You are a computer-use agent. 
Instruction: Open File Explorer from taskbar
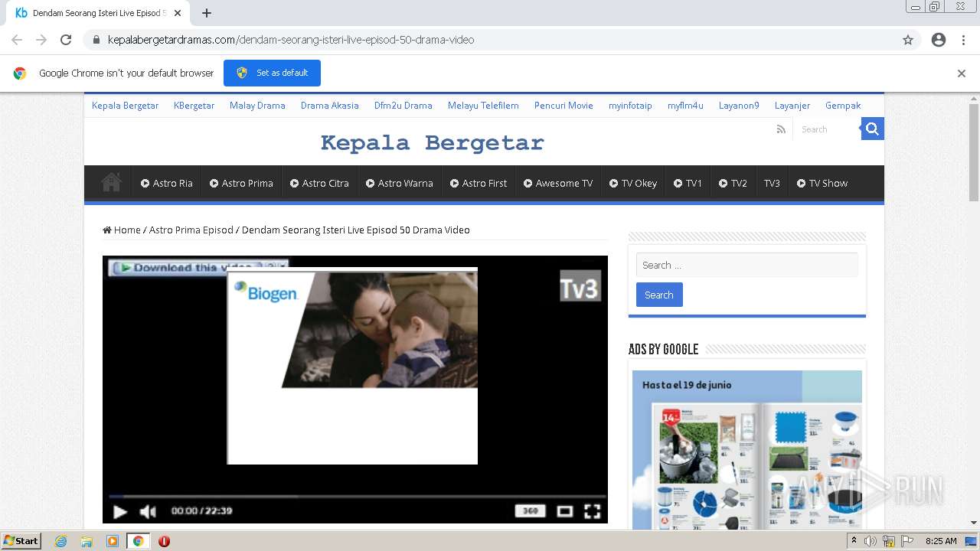click(x=87, y=541)
